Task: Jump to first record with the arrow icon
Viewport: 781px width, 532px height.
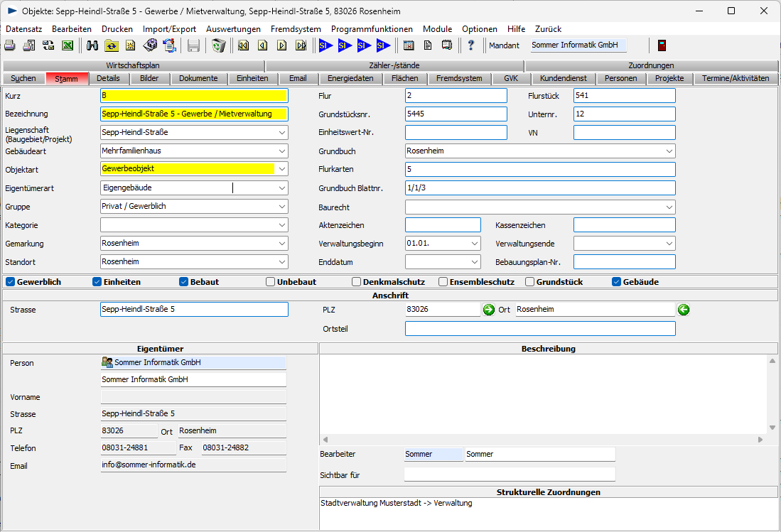Action: pos(244,45)
